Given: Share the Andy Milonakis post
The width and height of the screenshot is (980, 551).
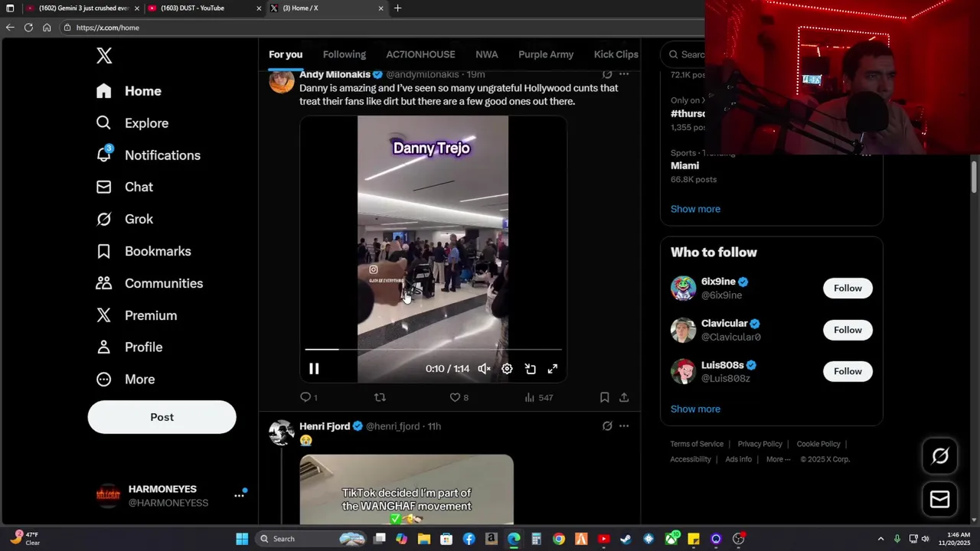Looking at the screenshot, I should click(x=624, y=397).
